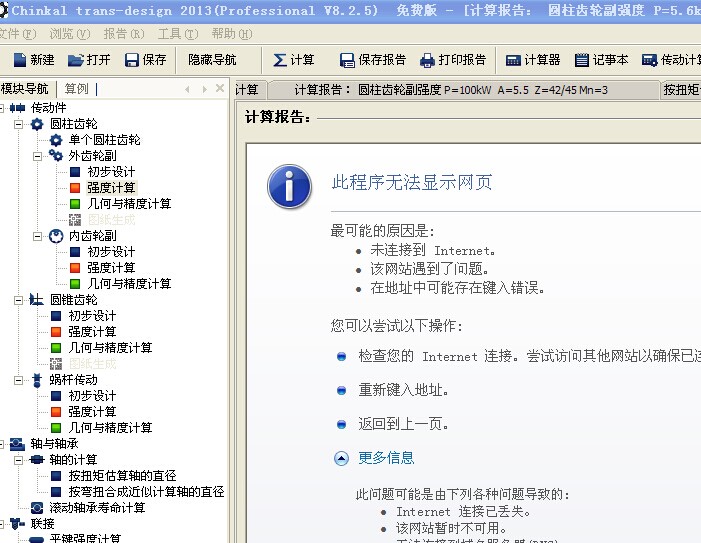
Task: Open the 报告(R) menu
Action: [x=124, y=34]
